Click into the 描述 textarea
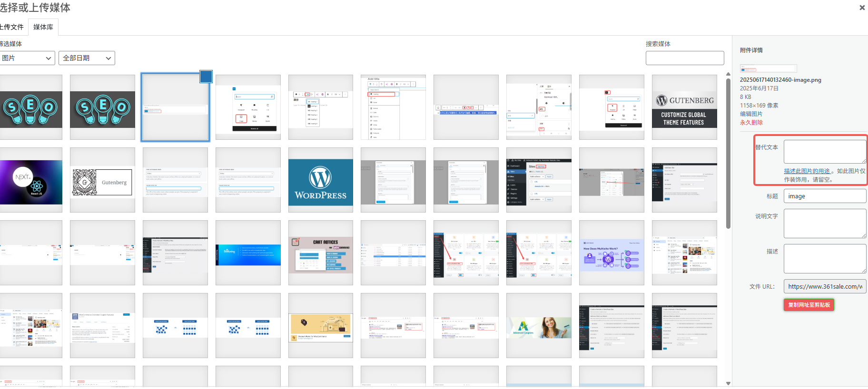Viewport: 868px width, 389px height. pos(825,259)
